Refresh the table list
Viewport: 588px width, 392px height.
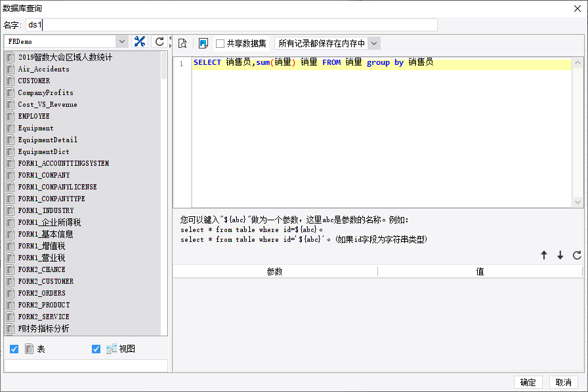(159, 41)
